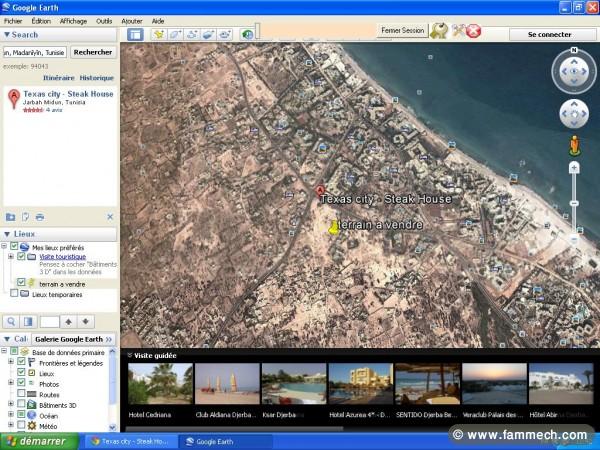Expand the Bâtiments 3D tree node
The height and width of the screenshot is (450, 600).
(11, 404)
